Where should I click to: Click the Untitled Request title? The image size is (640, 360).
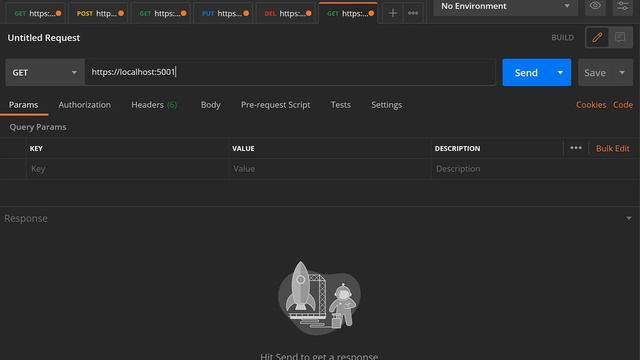click(44, 38)
